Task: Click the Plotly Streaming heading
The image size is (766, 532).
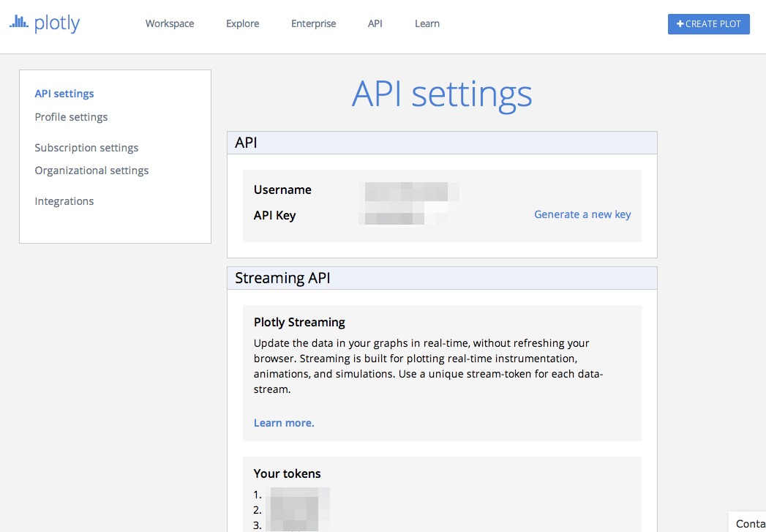Action: click(x=299, y=323)
